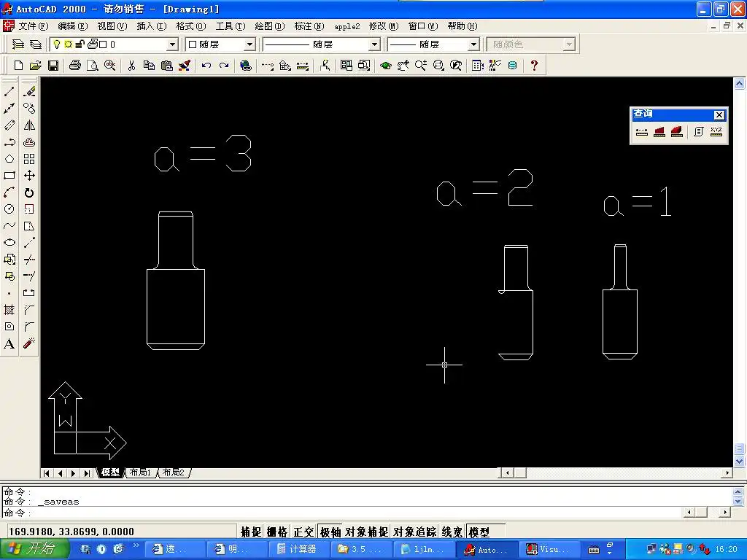Open the linetype 随层 dropdown

click(x=374, y=44)
